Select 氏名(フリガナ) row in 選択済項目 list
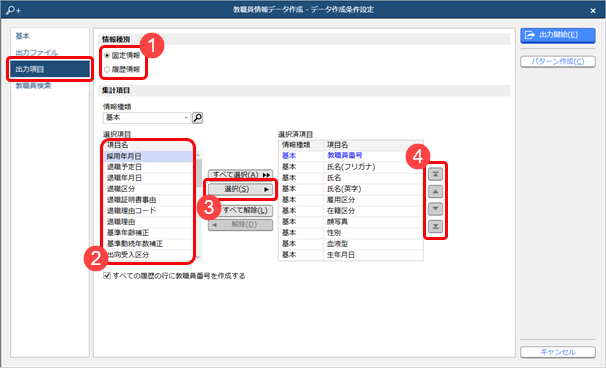The image size is (606, 368). (x=351, y=167)
